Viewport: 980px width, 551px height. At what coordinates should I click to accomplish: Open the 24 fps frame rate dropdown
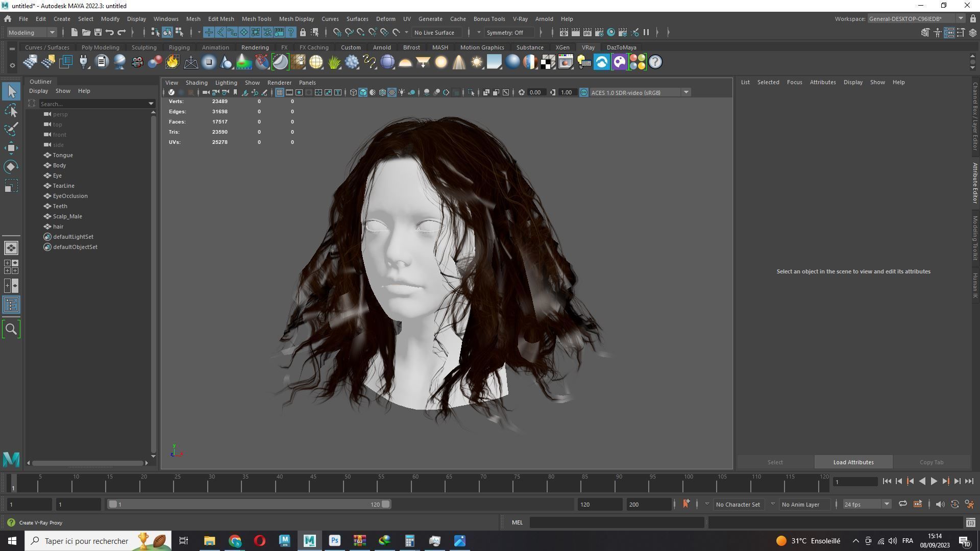pyautogui.click(x=866, y=504)
